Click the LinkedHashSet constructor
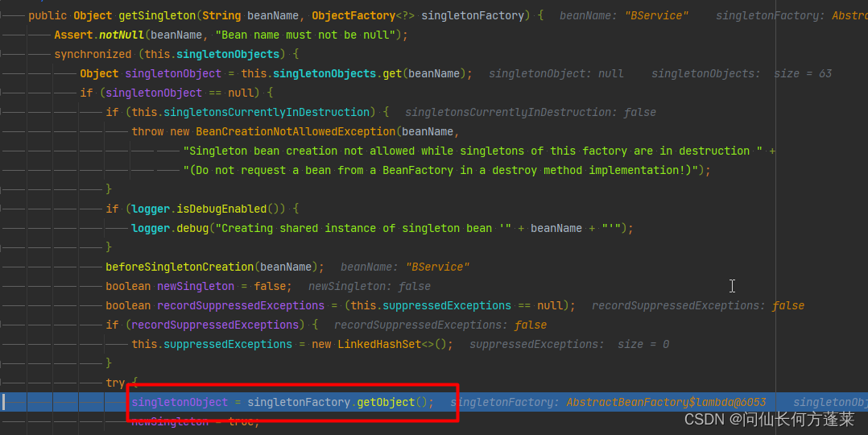 379,345
